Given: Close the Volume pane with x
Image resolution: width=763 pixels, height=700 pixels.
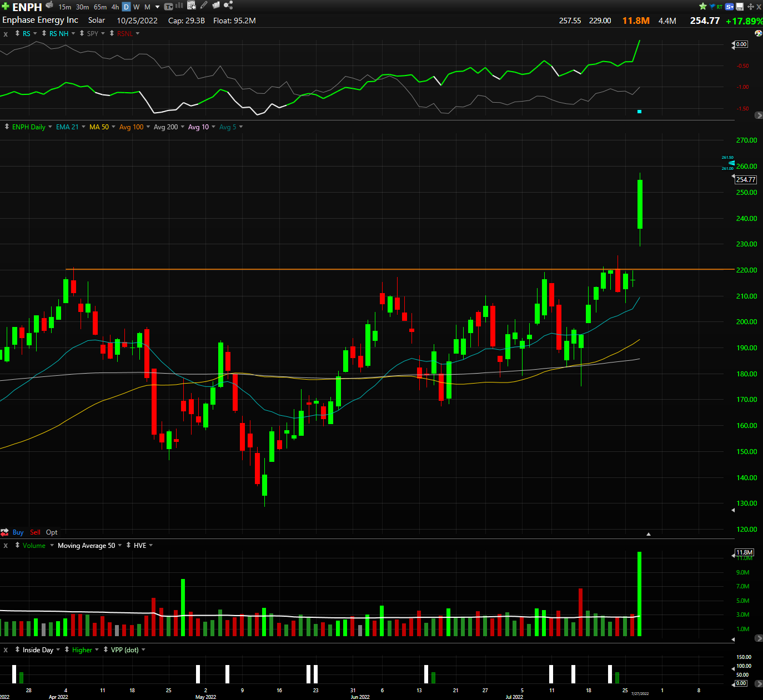Looking at the screenshot, I should 6,546.
